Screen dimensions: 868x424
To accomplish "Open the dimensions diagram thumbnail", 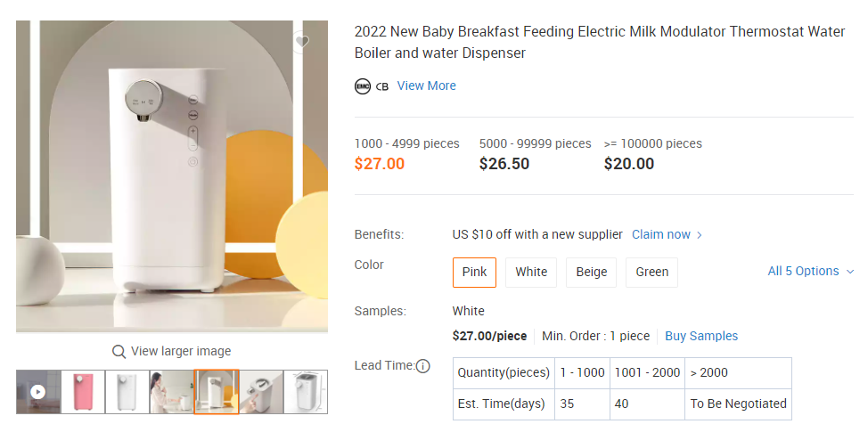I will [306, 392].
